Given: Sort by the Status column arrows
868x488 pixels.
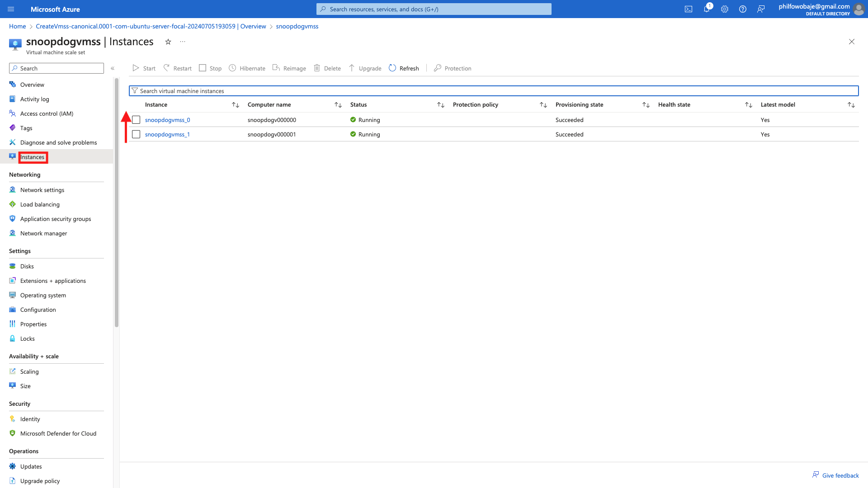Looking at the screenshot, I should (441, 105).
